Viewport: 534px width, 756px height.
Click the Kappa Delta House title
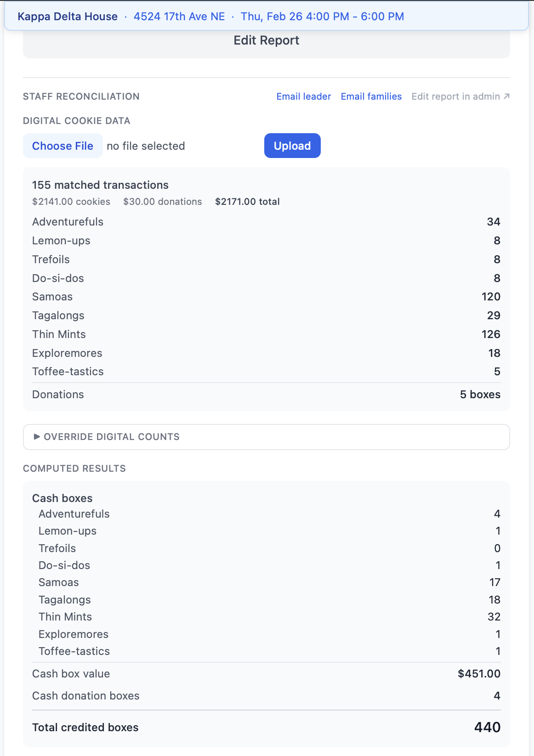(68, 17)
